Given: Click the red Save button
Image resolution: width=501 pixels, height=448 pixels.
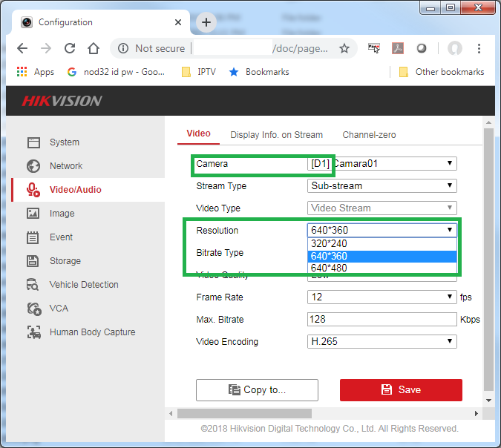Looking at the screenshot, I should pyautogui.click(x=401, y=389).
